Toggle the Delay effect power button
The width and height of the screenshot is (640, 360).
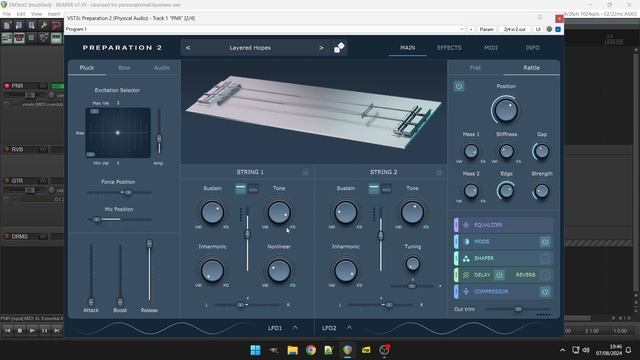(499, 275)
